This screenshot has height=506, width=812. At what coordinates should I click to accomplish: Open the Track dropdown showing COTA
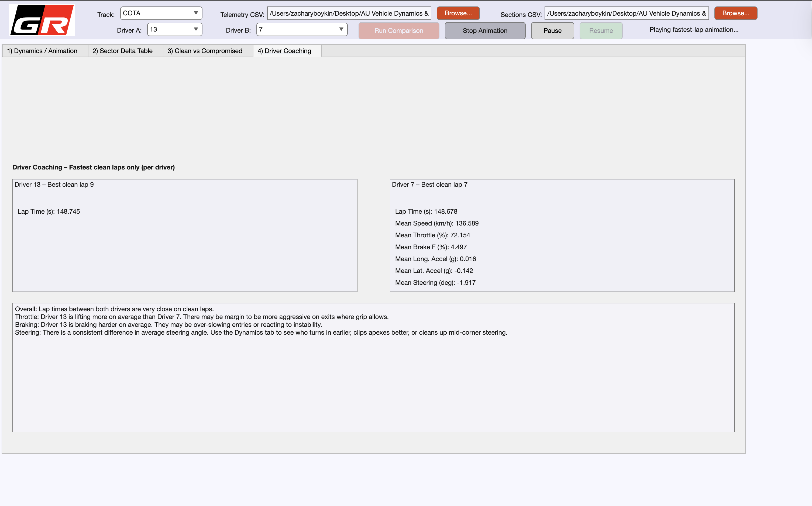pyautogui.click(x=161, y=13)
